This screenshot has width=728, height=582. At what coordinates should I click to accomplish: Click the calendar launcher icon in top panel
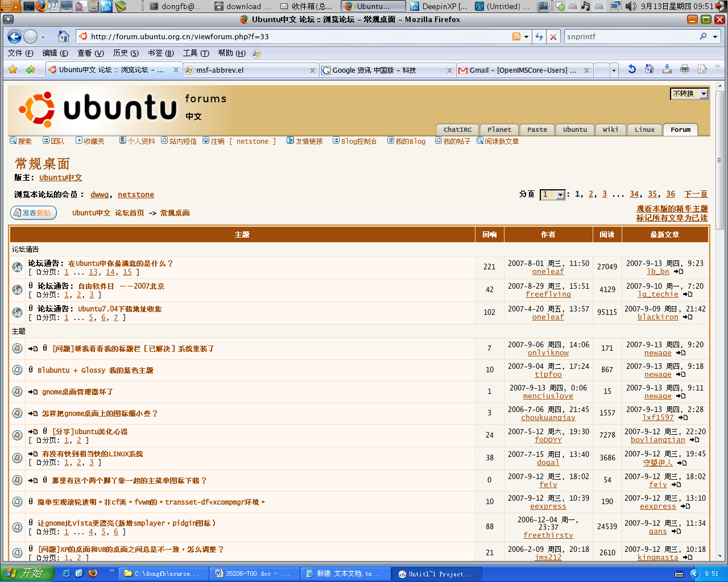point(54,6)
